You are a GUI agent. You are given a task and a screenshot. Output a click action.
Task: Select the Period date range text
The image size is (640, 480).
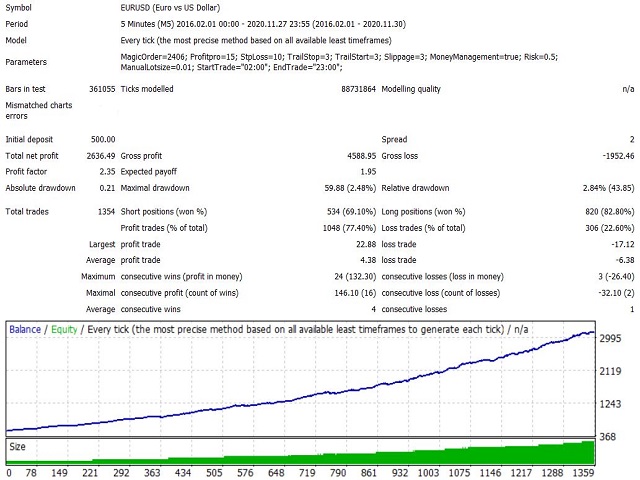coord(263,24)
